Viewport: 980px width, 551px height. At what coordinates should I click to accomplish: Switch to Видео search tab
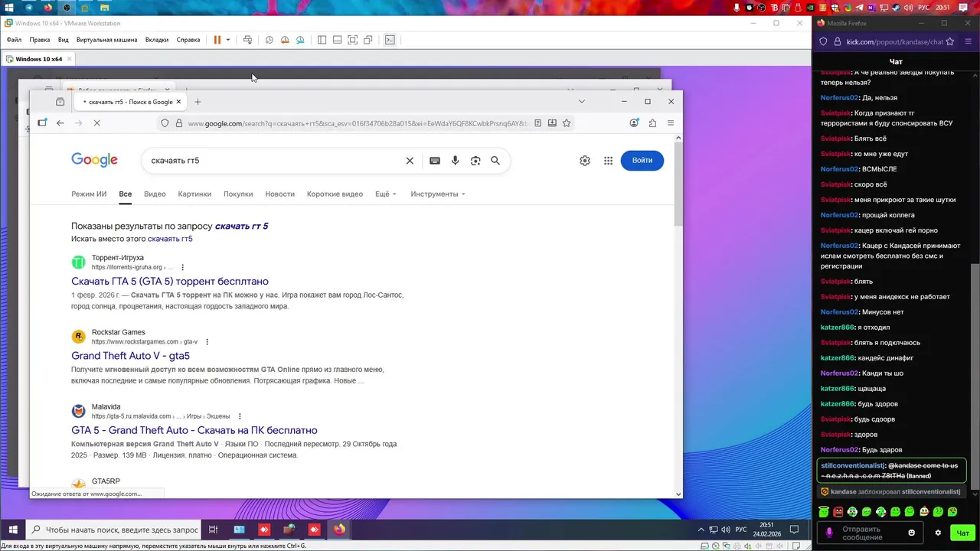pos(155,194)
